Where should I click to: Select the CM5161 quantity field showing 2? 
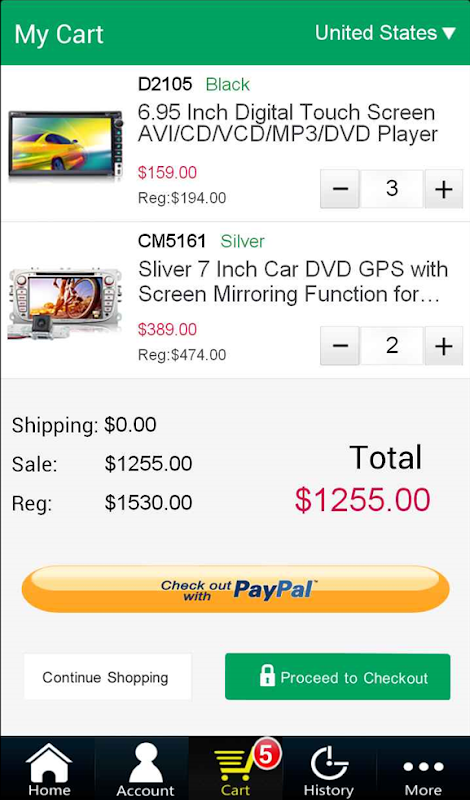(392, 346)
